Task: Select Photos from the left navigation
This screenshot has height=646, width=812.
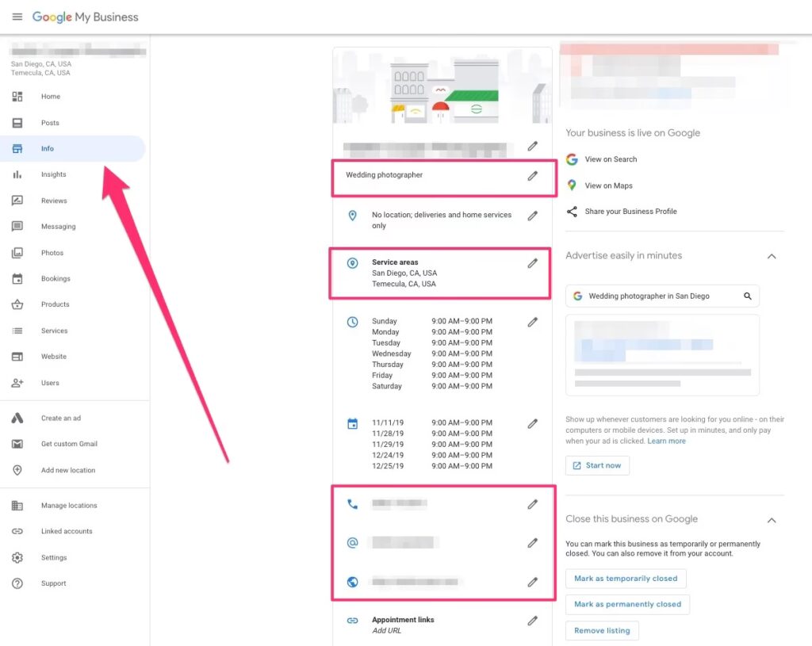Action: (x=52, y=253)
